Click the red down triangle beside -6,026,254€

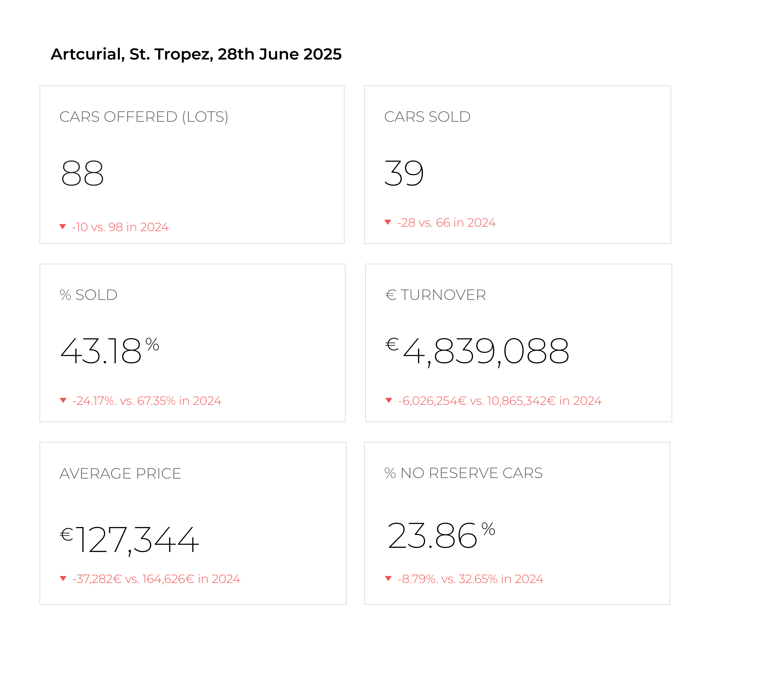point(389,400)
